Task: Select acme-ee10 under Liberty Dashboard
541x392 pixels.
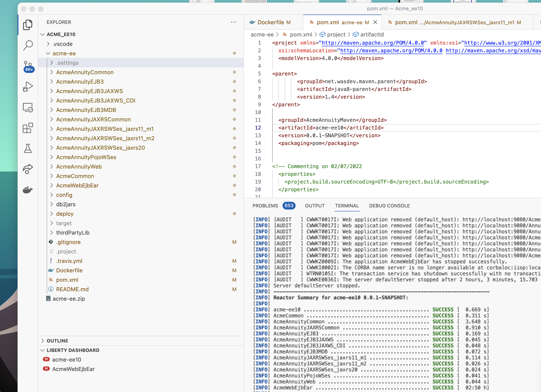Action: coord(66,360)
